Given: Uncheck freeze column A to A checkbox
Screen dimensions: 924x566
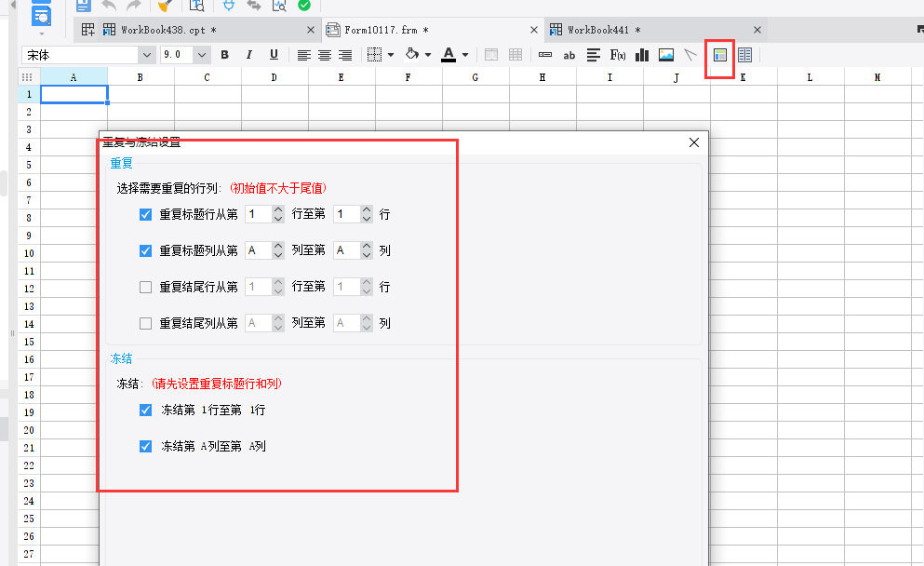Looking at the screenshot, I should (x=145, y=446).
